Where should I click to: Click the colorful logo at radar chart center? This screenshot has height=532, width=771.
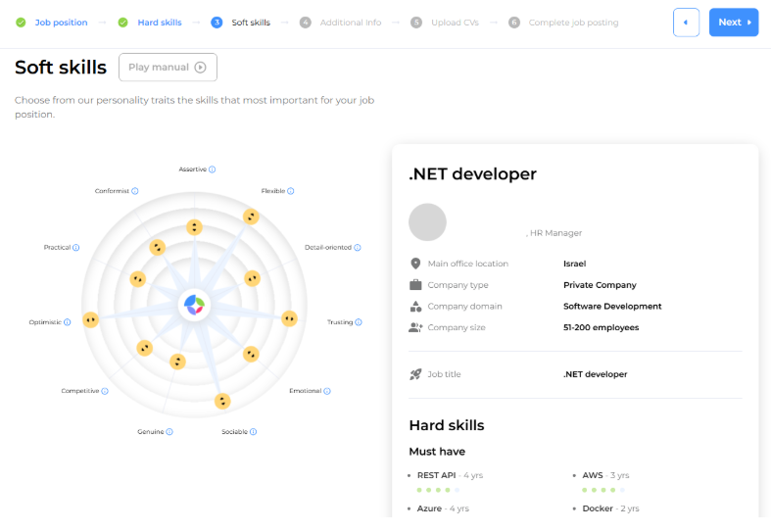[194, 306]
